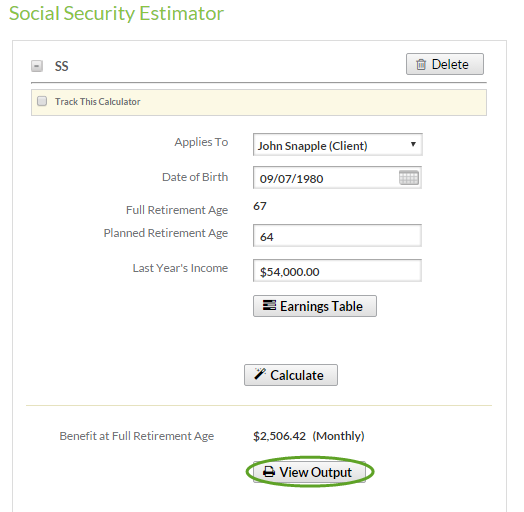The image size is (524, 512).
Task: Open View Output report
Action: coord(309,472)
